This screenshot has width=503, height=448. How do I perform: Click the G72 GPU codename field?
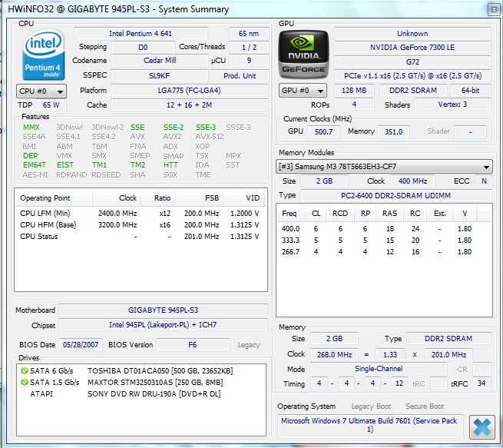(412, 62)
